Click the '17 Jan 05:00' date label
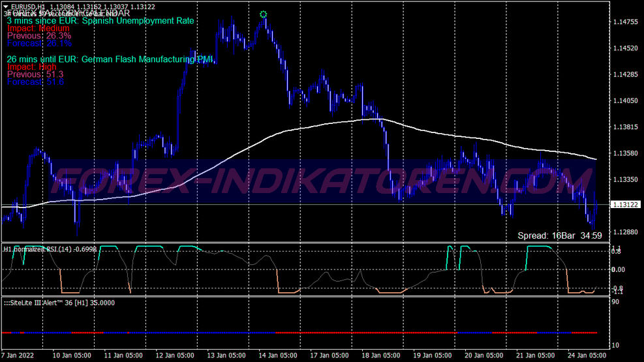Image resolution: width=644 pixels, height=362 pixels. tap(330, 355)
